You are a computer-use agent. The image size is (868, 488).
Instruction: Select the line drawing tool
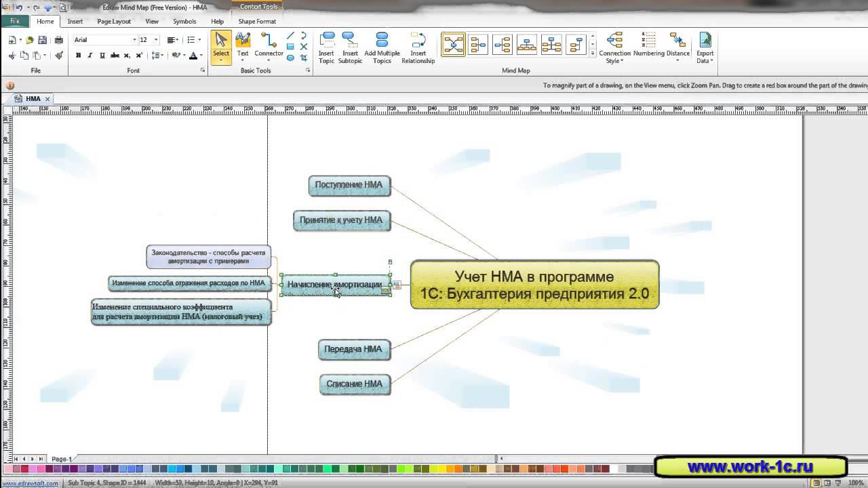pyautogui.click(x=290, y=36)
